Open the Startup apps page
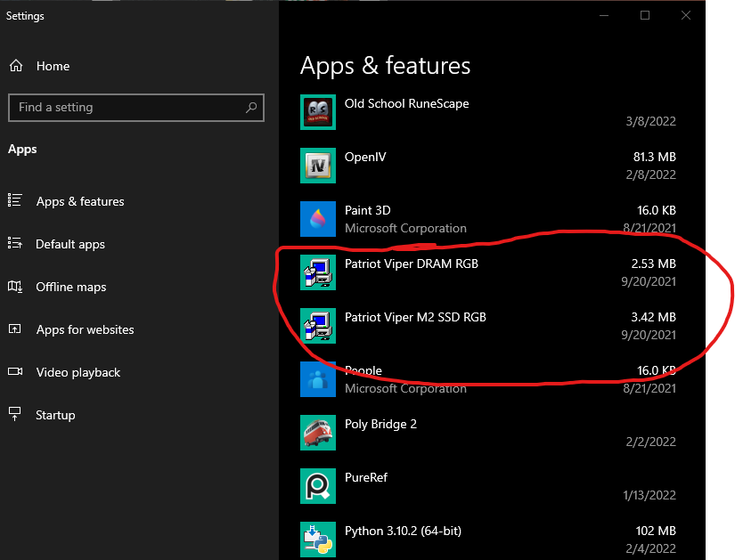 tap(55, 415)
